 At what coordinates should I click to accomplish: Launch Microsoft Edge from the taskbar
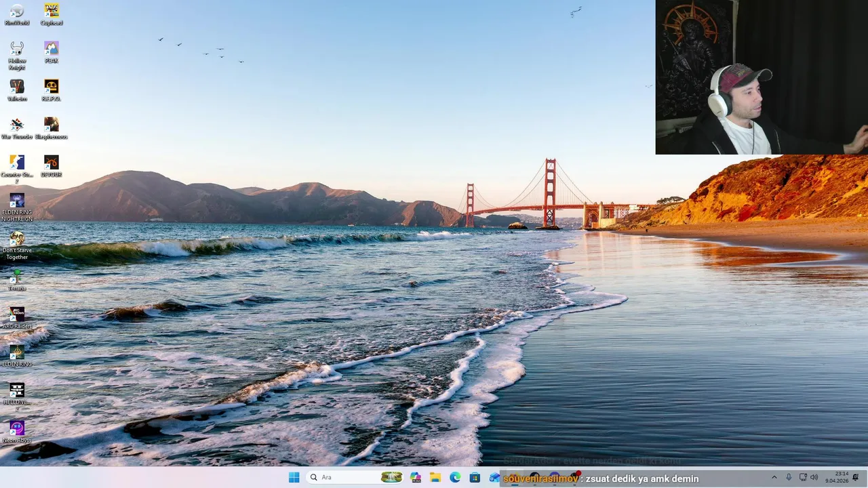[x=455, y=477]
